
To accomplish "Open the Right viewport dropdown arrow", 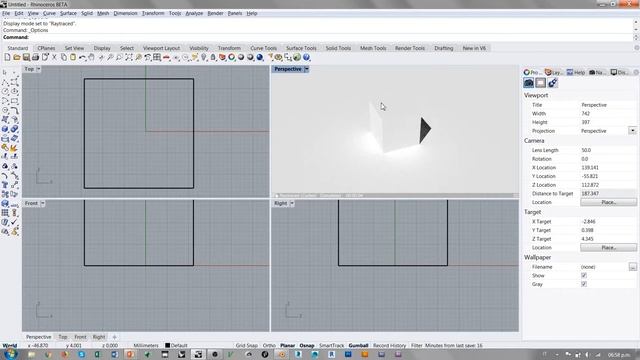I will (292, 203).
